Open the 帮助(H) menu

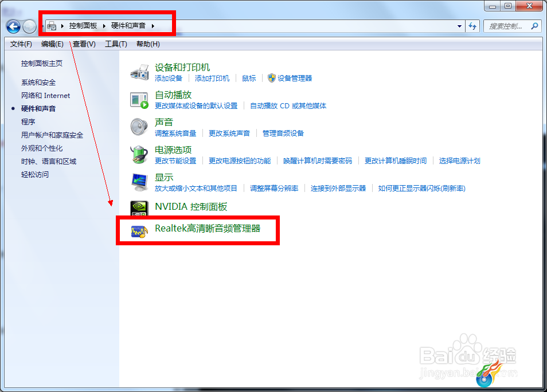[149, 44]
